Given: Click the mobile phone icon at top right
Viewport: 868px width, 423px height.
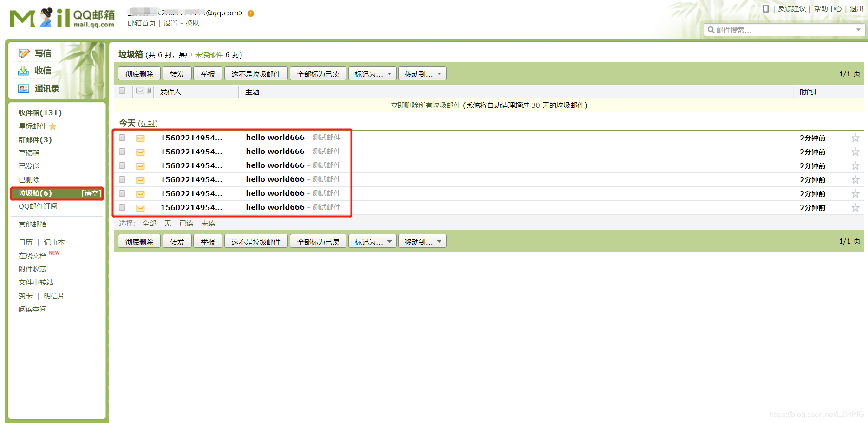Looking at the screenshot, I should (766, 9).
